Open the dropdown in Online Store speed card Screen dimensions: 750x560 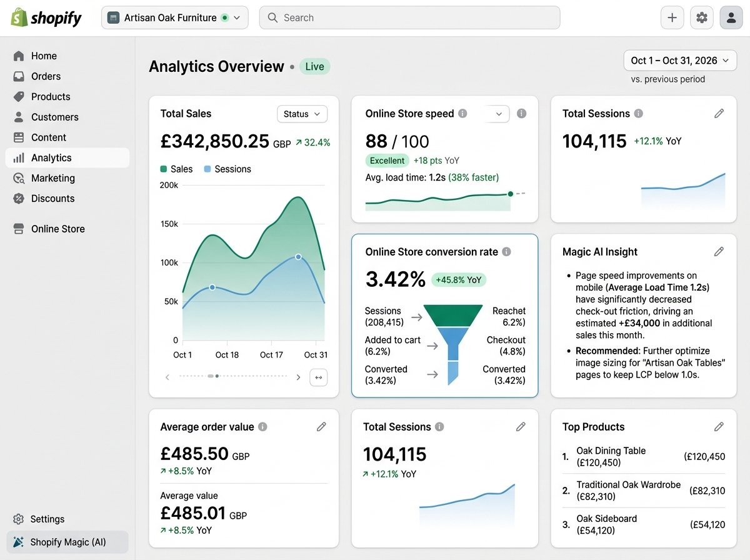coord(498,114)
